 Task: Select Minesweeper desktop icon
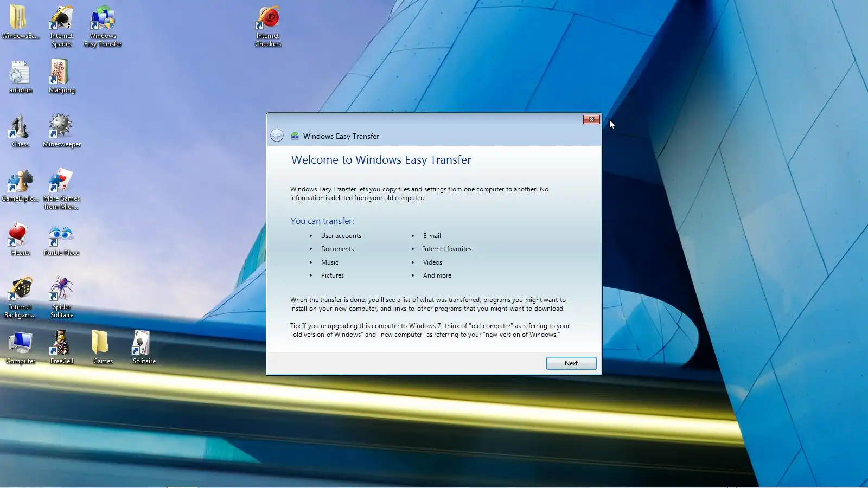pos(61,131)
